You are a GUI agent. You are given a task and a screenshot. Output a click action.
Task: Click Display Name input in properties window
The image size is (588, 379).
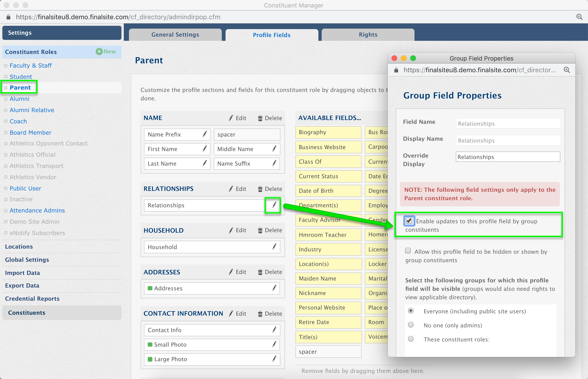coord(508,140)
